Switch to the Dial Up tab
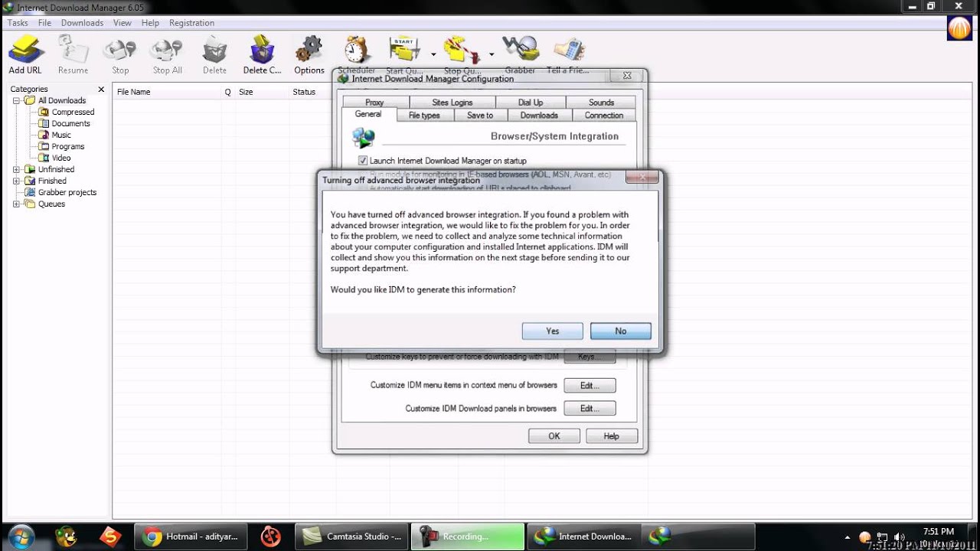The image size is (980, 551). click(530, 103)
